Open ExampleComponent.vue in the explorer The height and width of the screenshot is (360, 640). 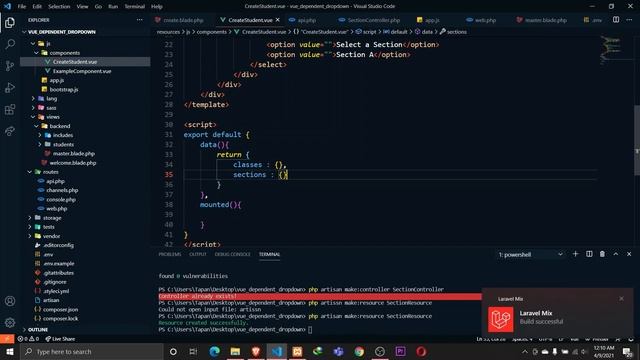tap(82, 71)
